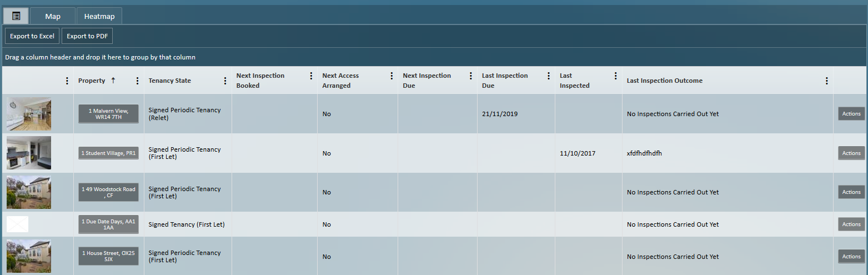Click Export to Excel button
This screenshot has height=275, width=868.
[x=32, y=36]
